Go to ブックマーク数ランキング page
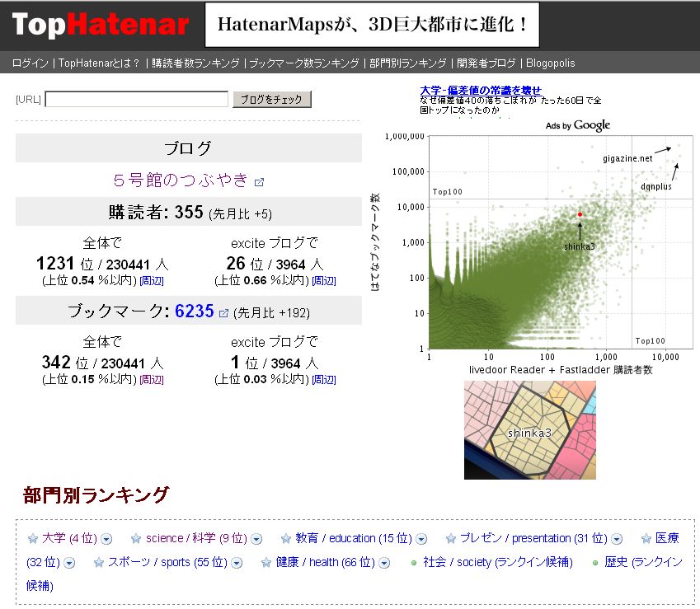 tap(304, 63)
